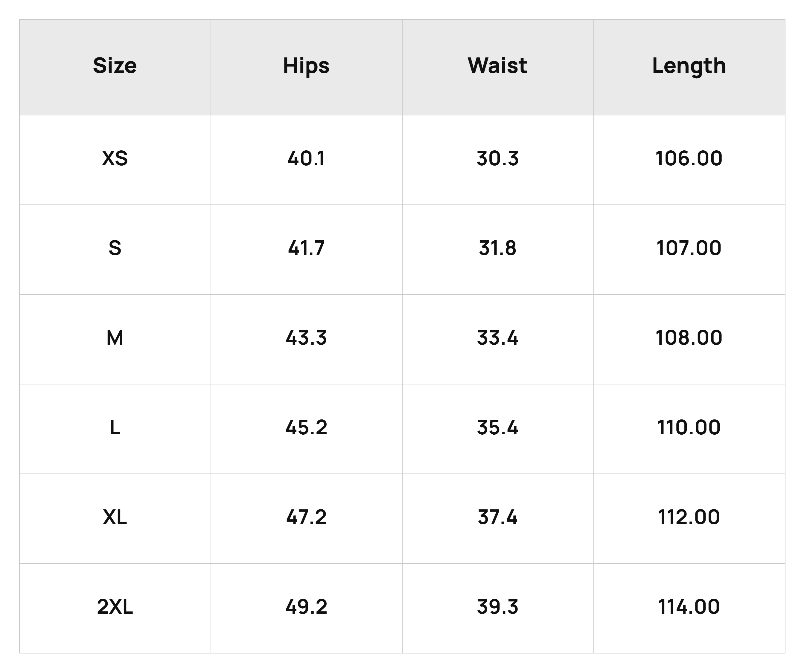Select the XL size row label
The height and width of the screenshot is (672, 804).
click(x=115, y=517)
